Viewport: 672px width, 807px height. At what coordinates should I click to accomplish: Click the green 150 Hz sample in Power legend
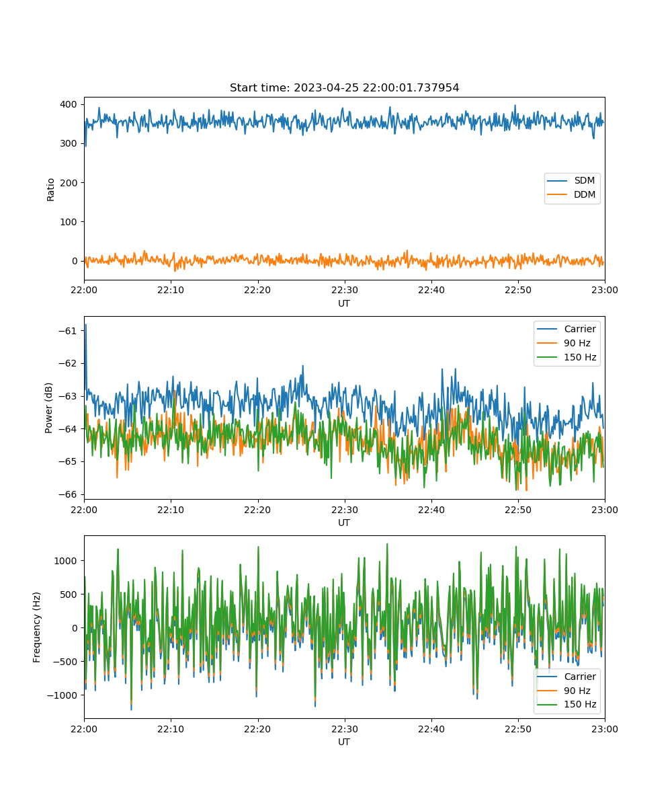tap(548, 358)
